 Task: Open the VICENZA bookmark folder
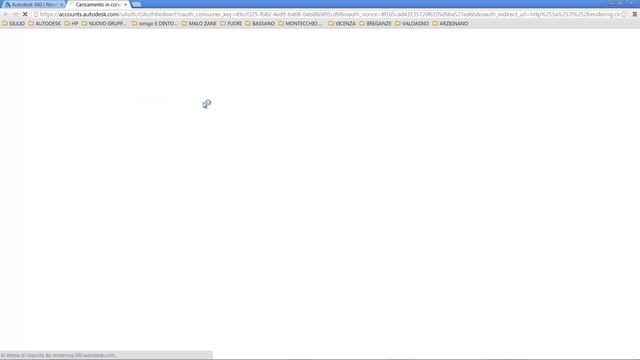[x=342, y=24]
